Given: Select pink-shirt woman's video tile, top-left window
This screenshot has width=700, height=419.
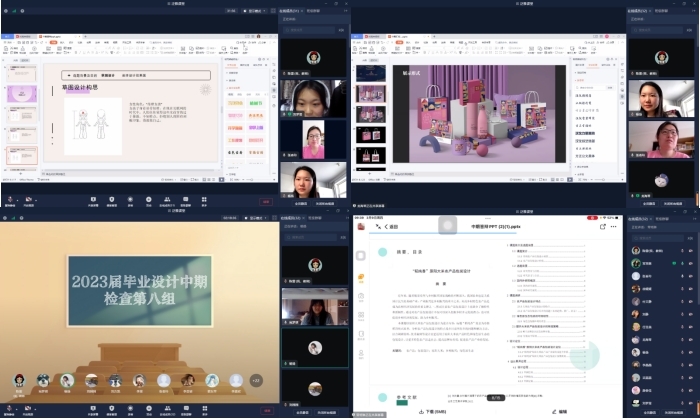Looking at the screenshot, I should [x=313, y=139].
